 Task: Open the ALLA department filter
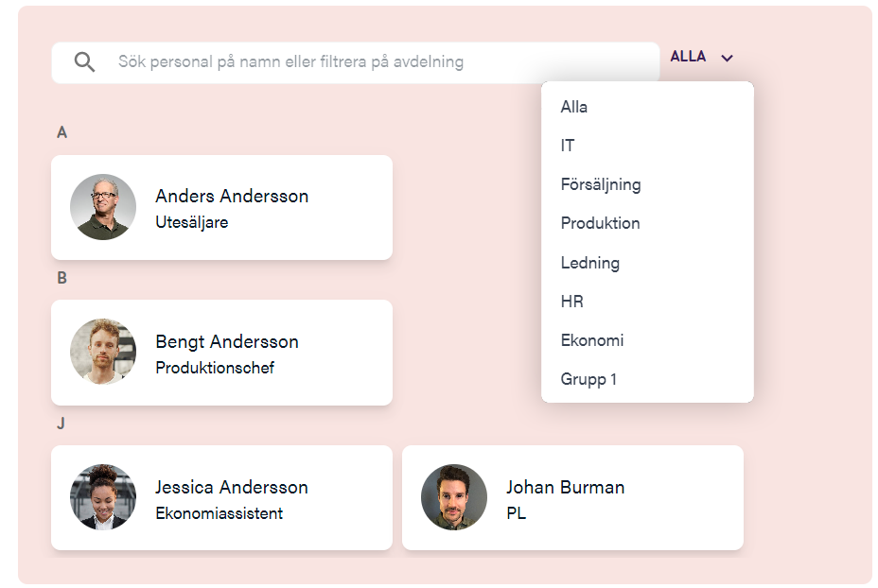click(689, 57)
